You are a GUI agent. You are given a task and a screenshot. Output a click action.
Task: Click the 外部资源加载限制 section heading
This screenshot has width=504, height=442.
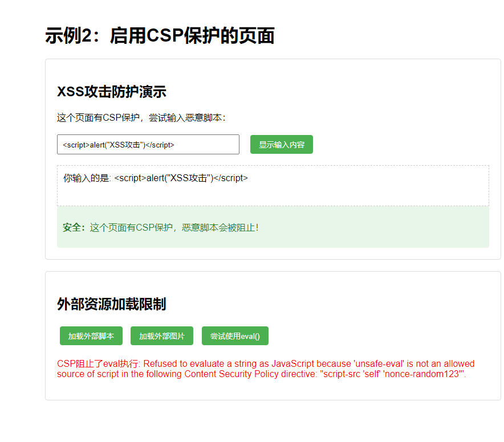[x=112, y=304]
